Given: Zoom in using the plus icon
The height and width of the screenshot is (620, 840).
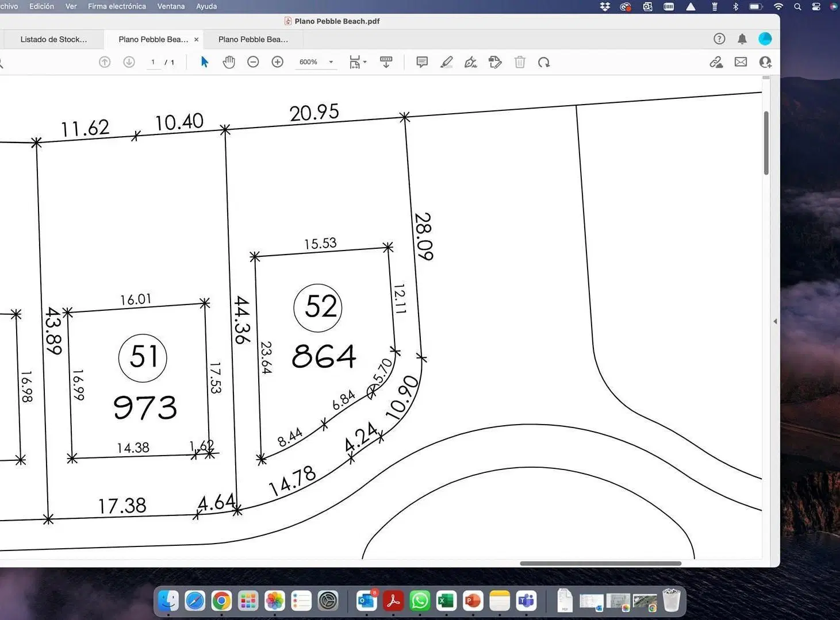Looking at the screenshot, I should [278, 62].
